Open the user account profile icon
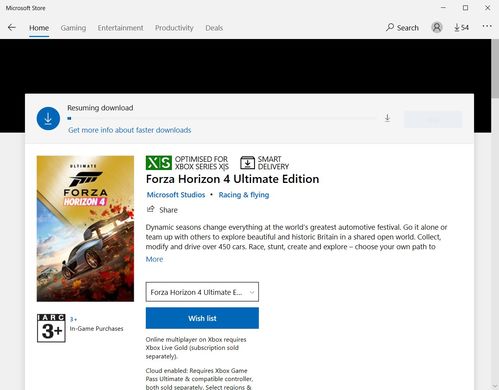 coord(437,27)
